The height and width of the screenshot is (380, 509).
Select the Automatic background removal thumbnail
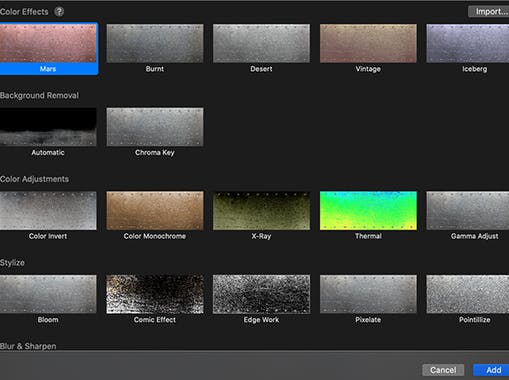point(48,127)
